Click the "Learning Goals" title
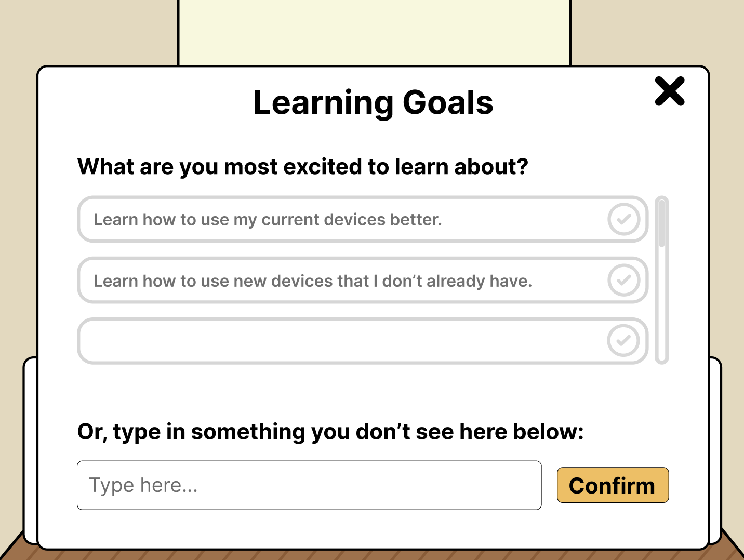 click(373, 102)
